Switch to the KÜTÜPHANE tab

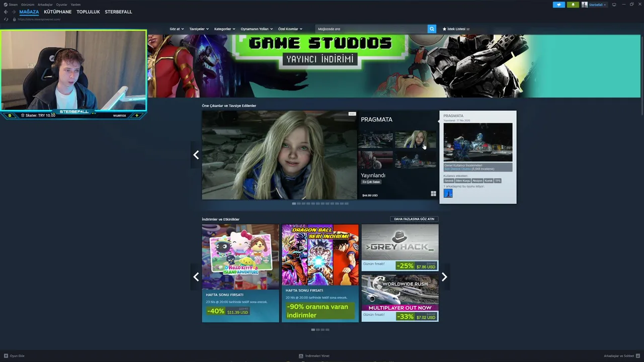58,12
